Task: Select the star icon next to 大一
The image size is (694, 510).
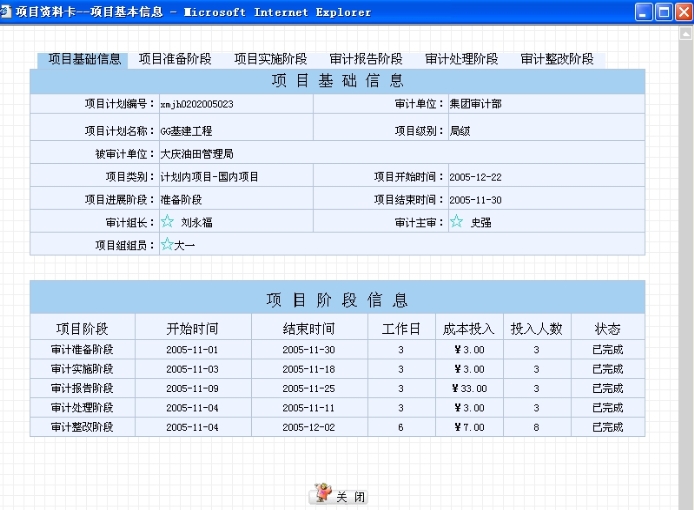Action: click(166, 244)
